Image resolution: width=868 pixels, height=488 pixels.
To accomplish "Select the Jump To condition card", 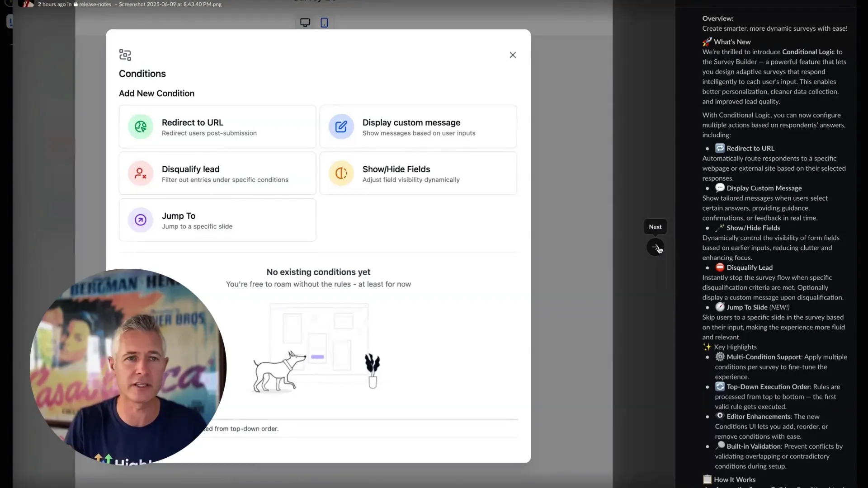I will click(x=217, y=220).
